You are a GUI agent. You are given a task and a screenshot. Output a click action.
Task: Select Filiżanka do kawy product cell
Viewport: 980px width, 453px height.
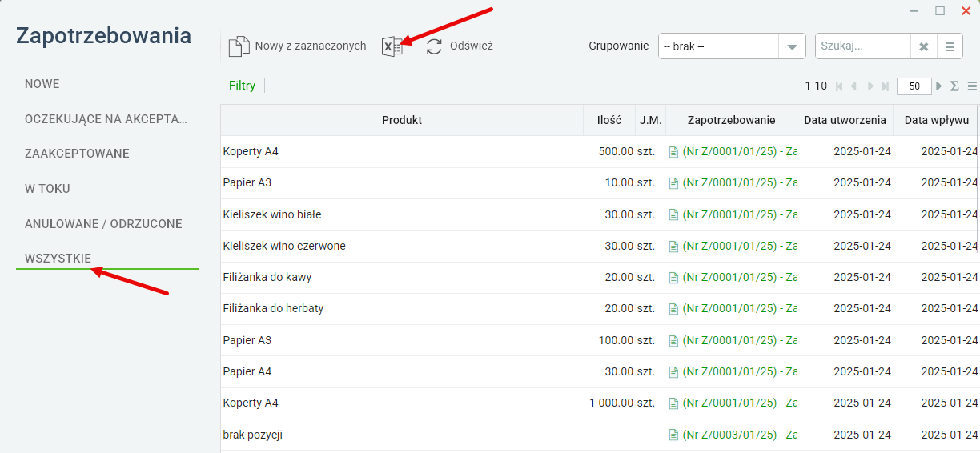(x=402, y=278)
